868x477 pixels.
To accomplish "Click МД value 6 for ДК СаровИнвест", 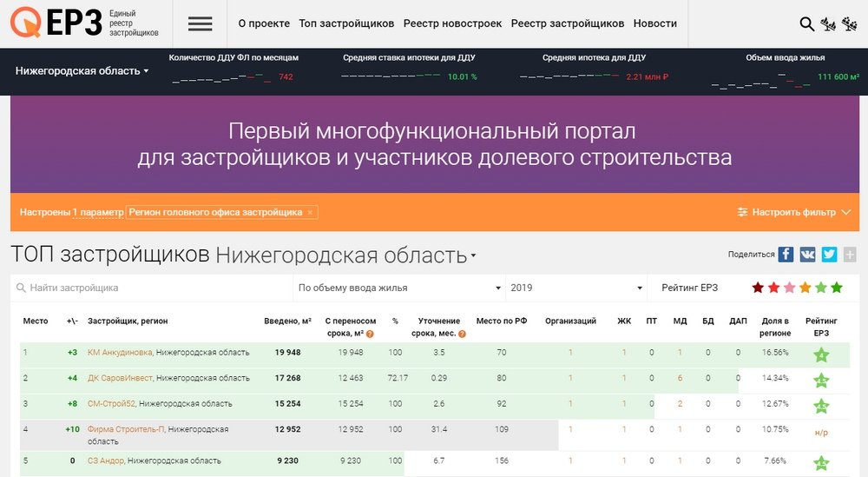I will click(680, 378).
